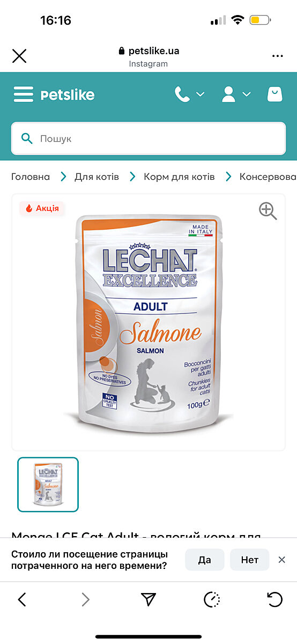Viewport: 297px width, 644px height.
Task: Open the Для котів breadcrumb
Action: (96, 177)
